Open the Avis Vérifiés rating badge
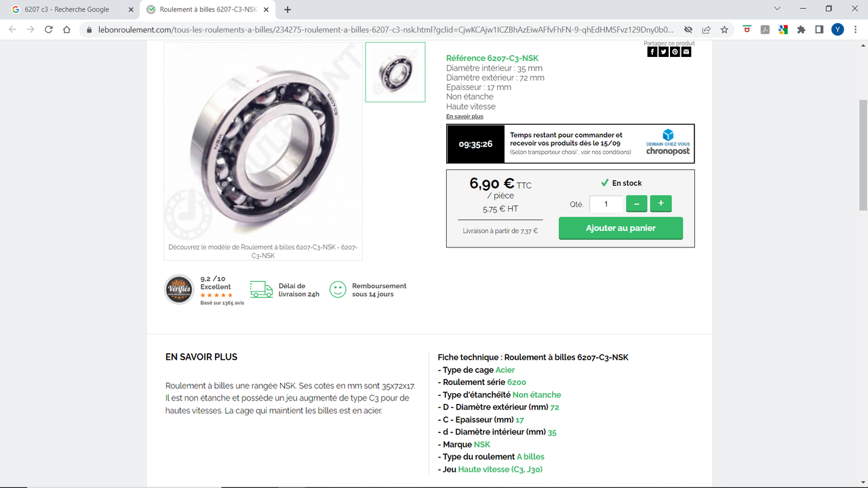 180,289
